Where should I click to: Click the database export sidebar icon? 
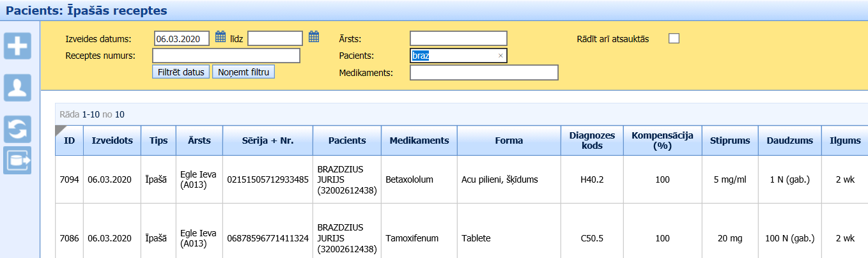point(17,160)
